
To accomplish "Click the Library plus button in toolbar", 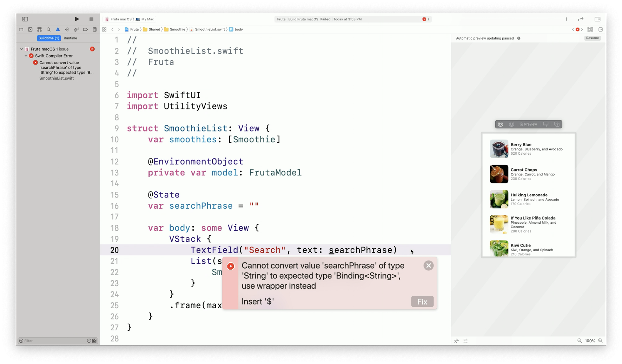I will click(566, 19).
